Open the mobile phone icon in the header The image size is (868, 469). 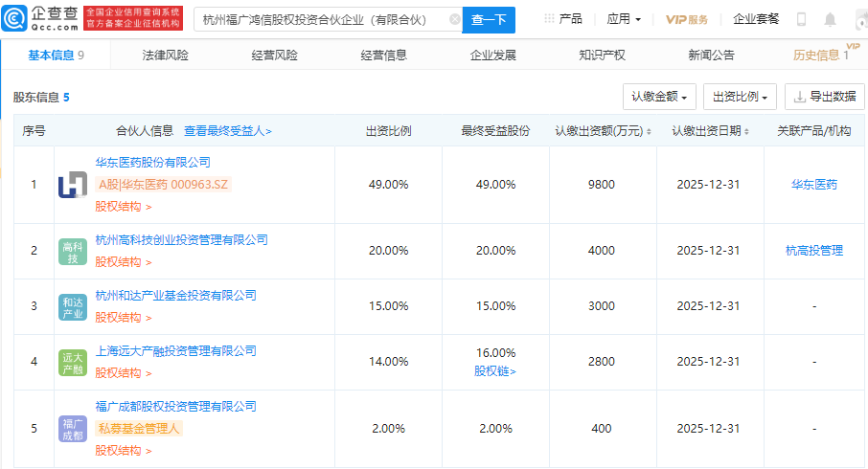[x=801, y=19]
